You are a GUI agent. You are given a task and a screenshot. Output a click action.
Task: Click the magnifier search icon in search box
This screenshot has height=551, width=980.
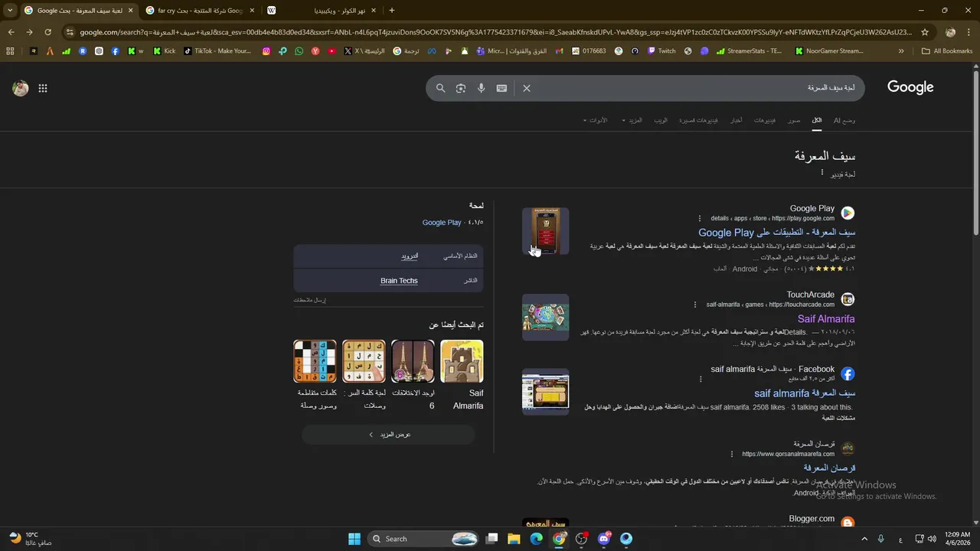click(x=440, y=88)
